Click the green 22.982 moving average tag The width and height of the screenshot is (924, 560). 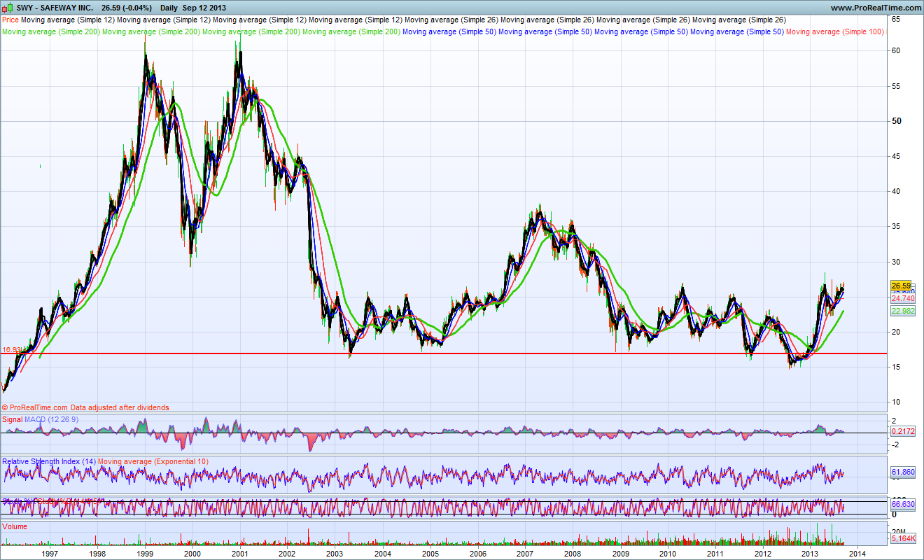902,311
